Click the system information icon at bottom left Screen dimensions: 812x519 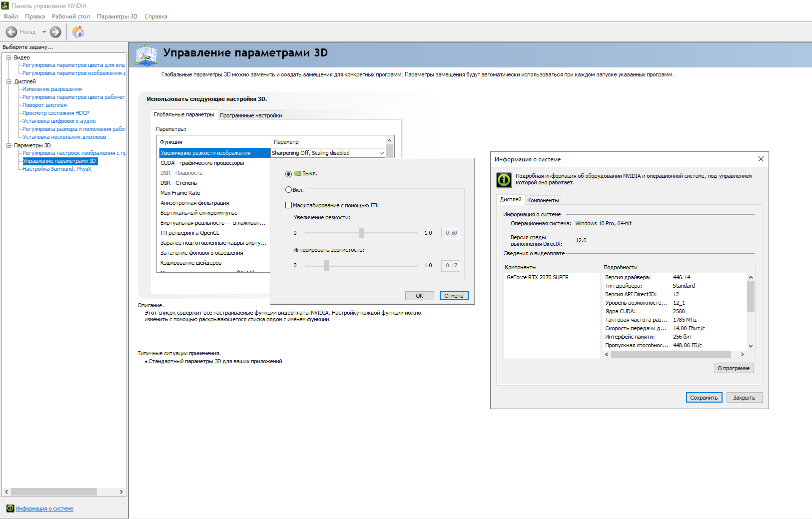click(x=10, y=509)
